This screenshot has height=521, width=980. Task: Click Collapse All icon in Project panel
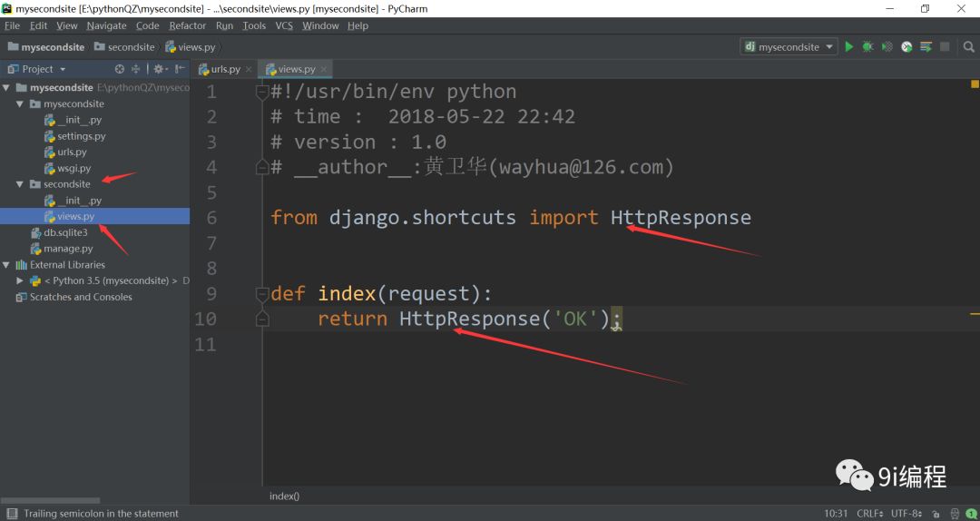(135, 69)
